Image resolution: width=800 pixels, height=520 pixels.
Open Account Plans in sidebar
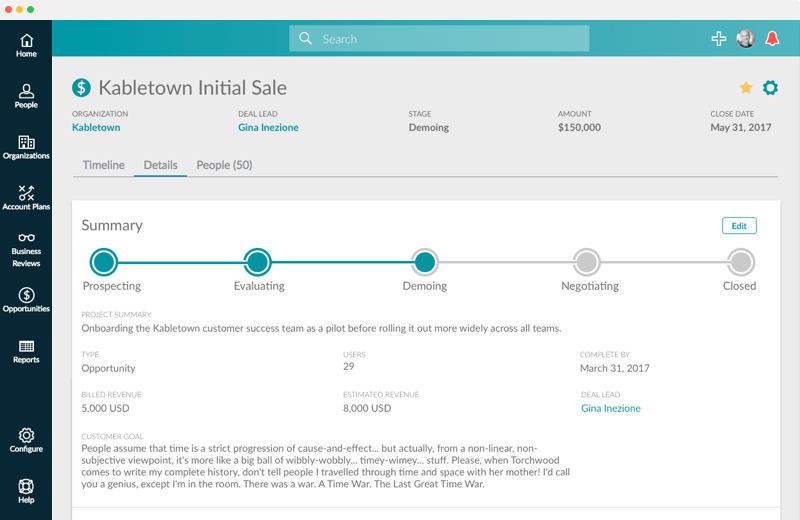tap(26, 198)
